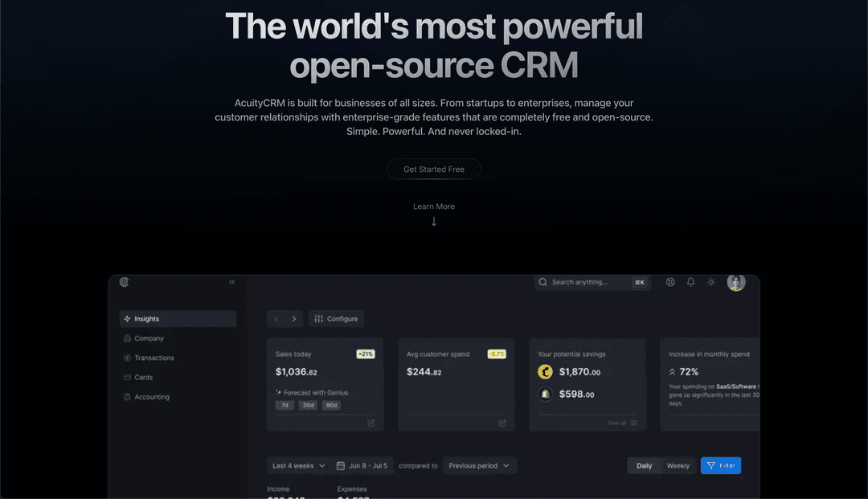Open the Cards sidebar item
Image resolution: width=868 pixels, height=499 pixels.
[x=178, y=378]
